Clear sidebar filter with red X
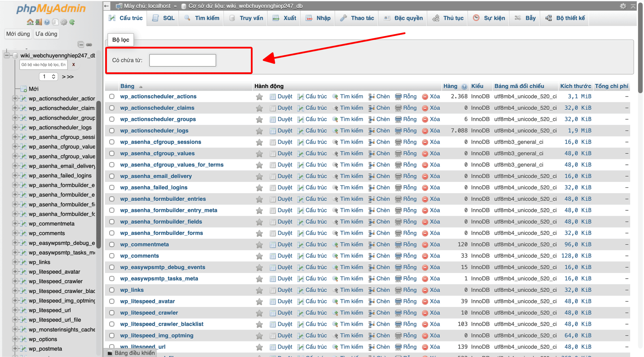This screenshot has width=644, height=357. 73,65
